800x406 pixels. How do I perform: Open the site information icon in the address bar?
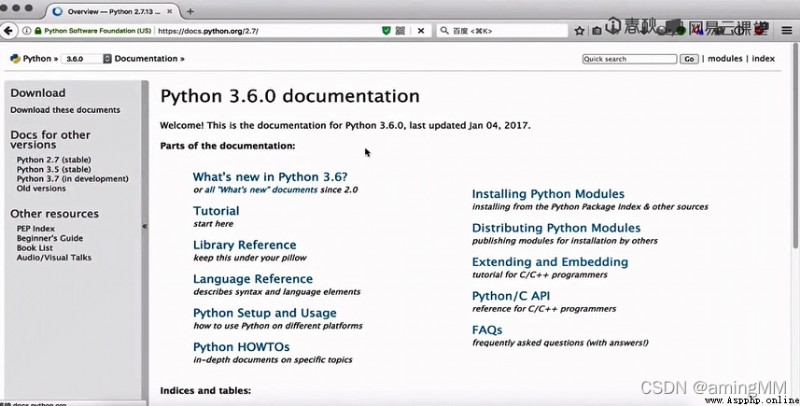pyautogui.click(x=27, y=31)
